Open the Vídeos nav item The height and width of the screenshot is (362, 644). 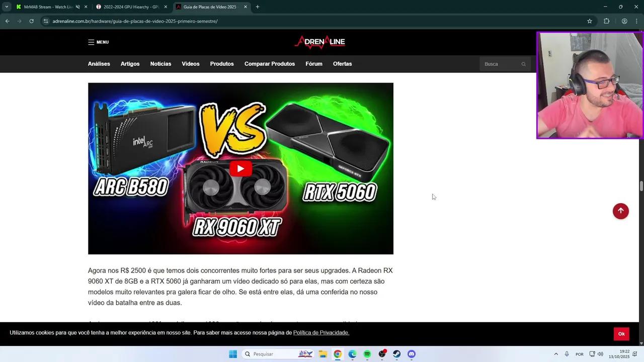point(191,64)
